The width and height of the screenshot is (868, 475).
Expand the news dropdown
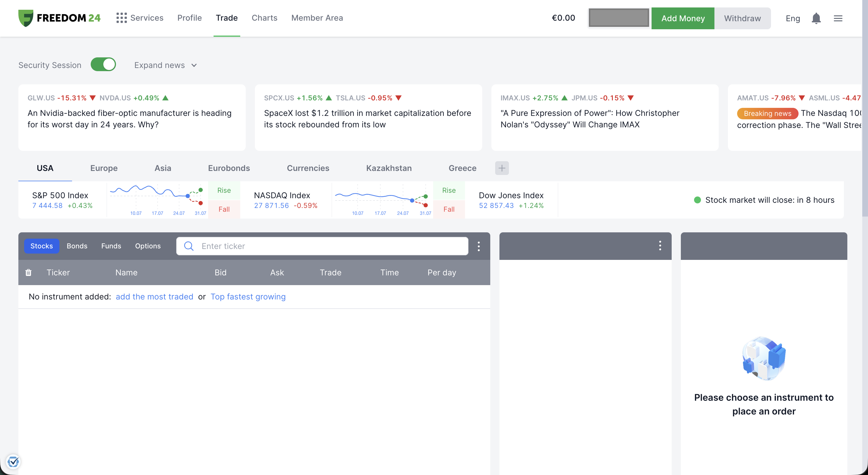165,65
